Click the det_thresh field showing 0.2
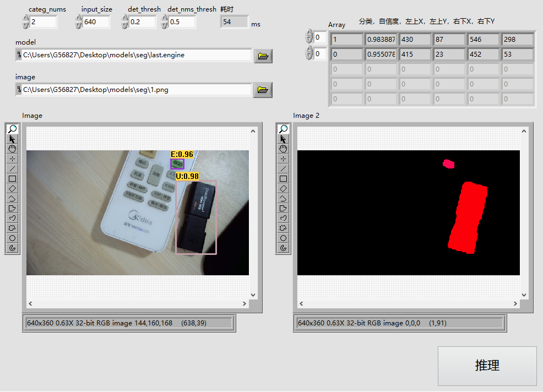This screenshot has height=392, width=543. coord(142,22)
